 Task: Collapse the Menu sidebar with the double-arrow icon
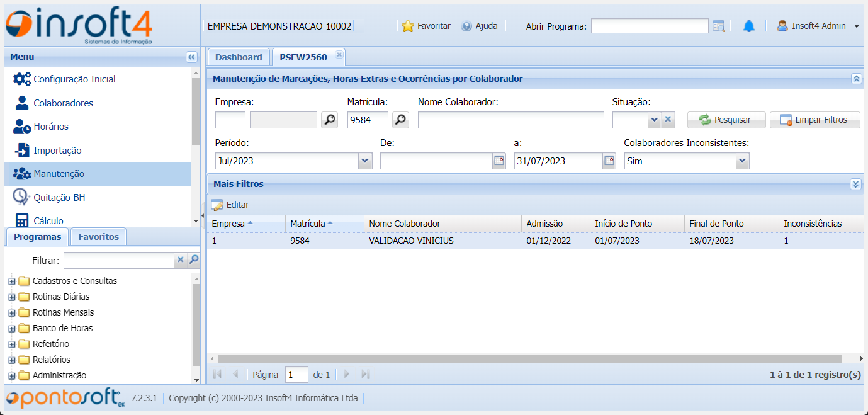(191, 56)
